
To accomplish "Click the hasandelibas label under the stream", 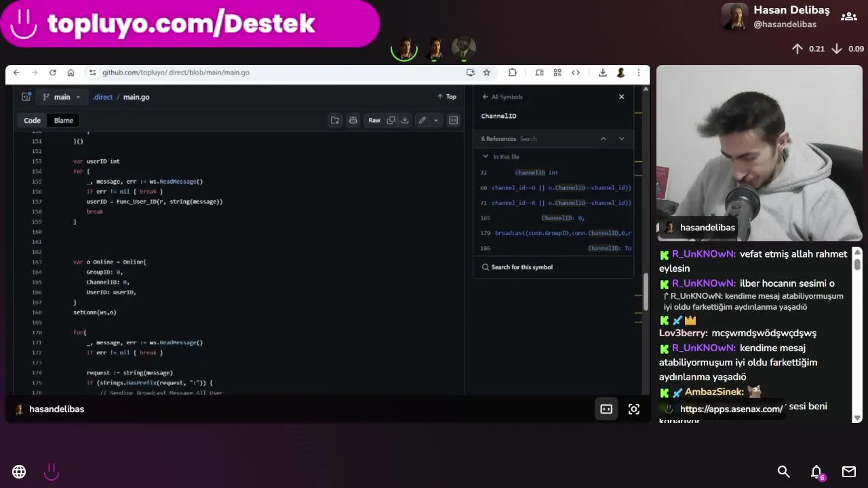I will [56, 409].
